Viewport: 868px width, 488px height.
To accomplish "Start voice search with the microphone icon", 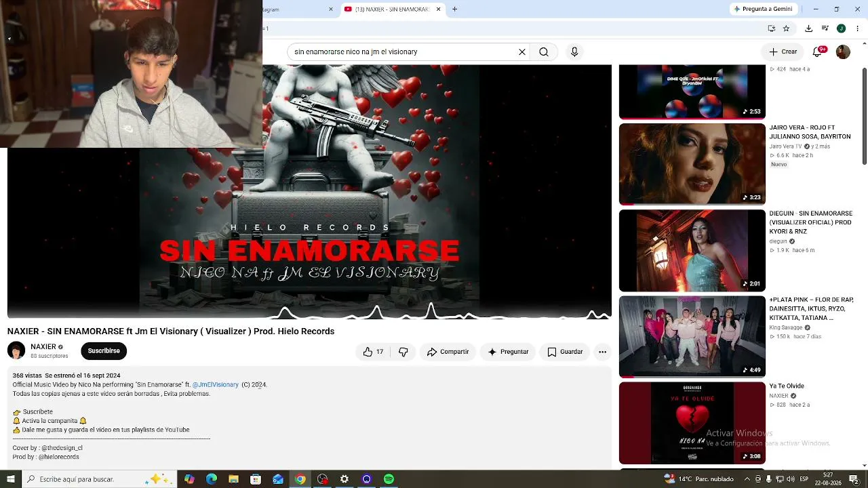I will tap(574, 52).
